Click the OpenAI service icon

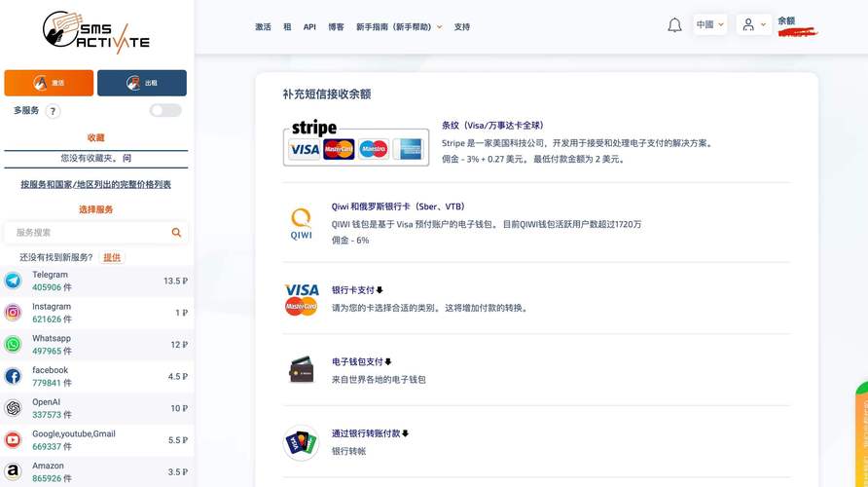click(13, 408)
